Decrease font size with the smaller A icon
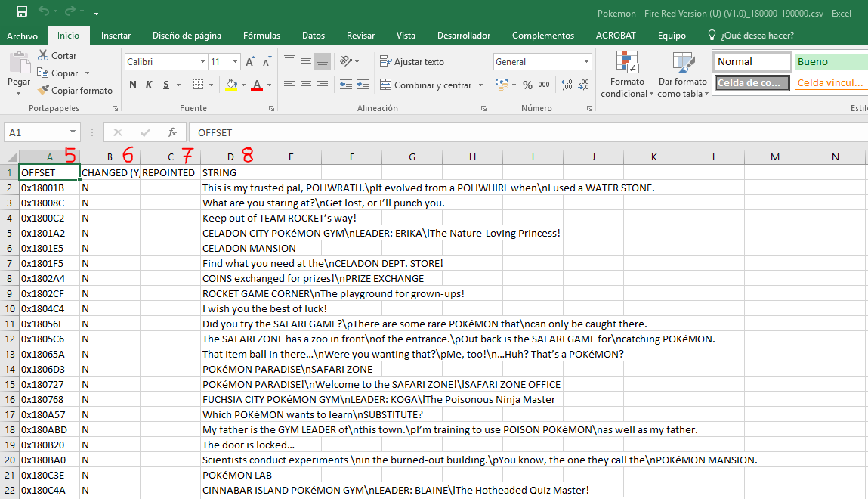 [267, 61]
